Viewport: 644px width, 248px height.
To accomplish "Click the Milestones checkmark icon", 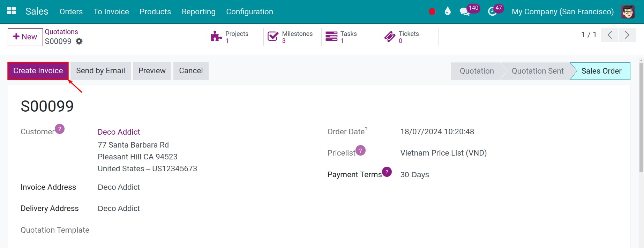I will click(273, 36).
